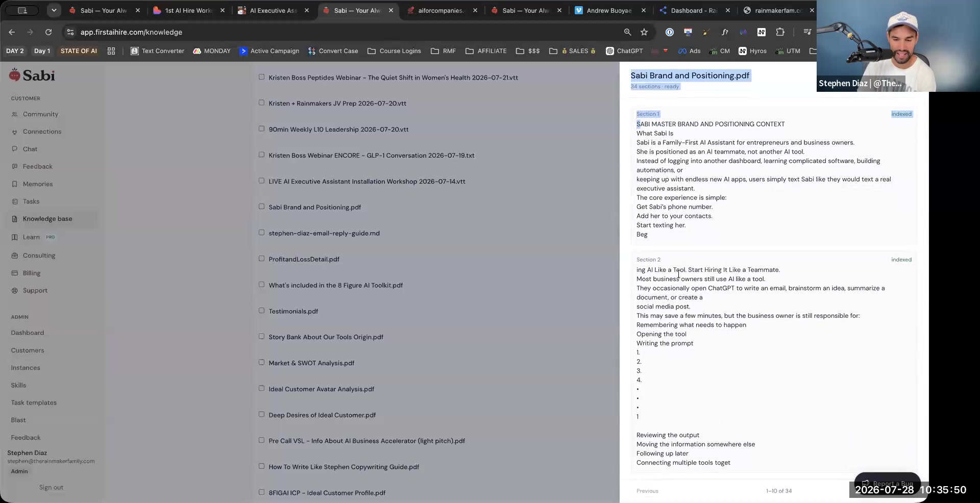Open the tab search dropdown arrow

click(54, 10)
